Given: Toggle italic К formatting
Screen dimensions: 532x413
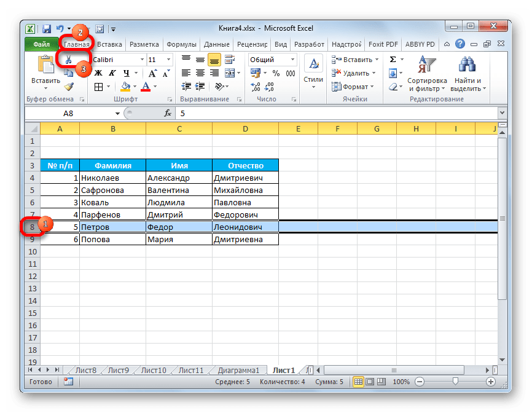Looking at the screenshot, I should coord(112,73).
